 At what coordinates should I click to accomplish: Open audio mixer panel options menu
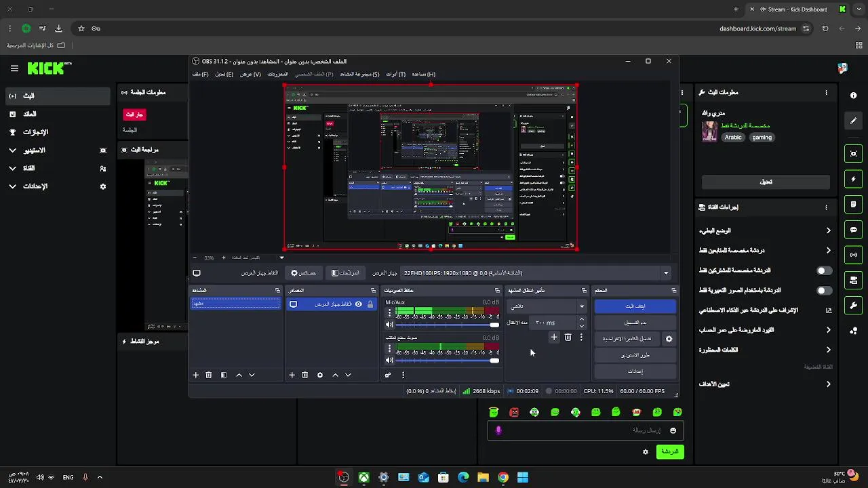click(x=403, y=375)
